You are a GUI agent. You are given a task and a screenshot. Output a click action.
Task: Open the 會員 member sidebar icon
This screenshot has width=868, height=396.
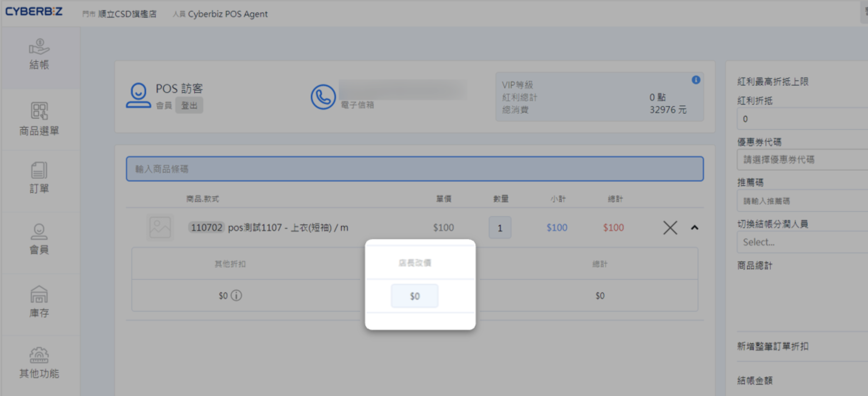39,239
